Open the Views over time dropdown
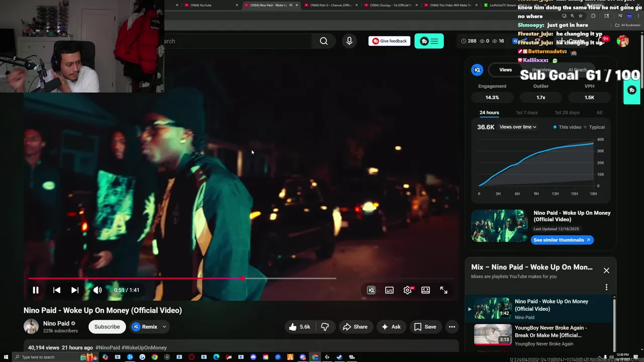This screenshot has width=644, height=362. tap(518, 127)
